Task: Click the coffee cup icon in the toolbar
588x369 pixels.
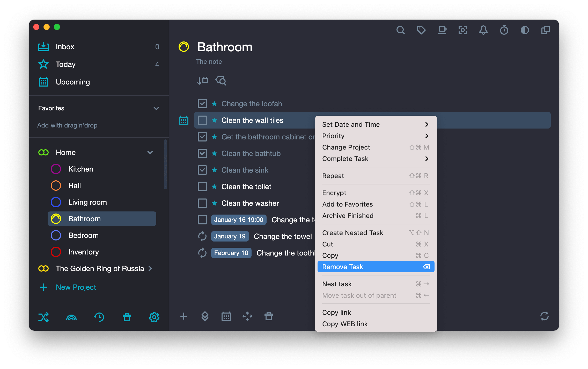Action: [x=442, y=30]
